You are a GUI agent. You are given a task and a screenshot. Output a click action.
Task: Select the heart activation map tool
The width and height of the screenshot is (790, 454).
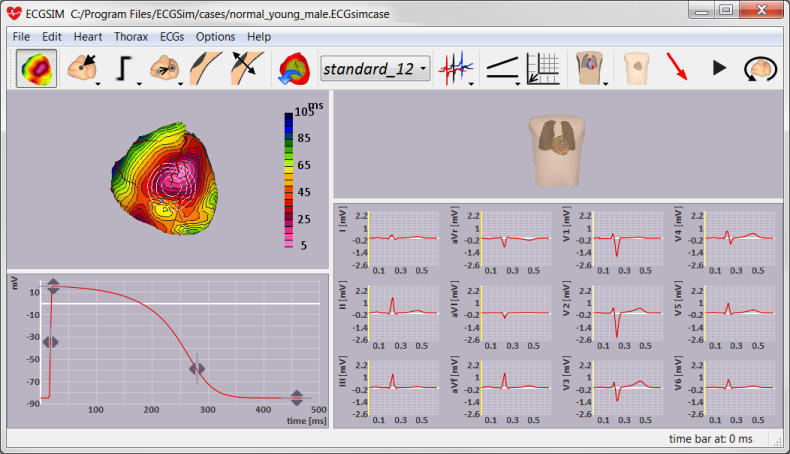36,69
